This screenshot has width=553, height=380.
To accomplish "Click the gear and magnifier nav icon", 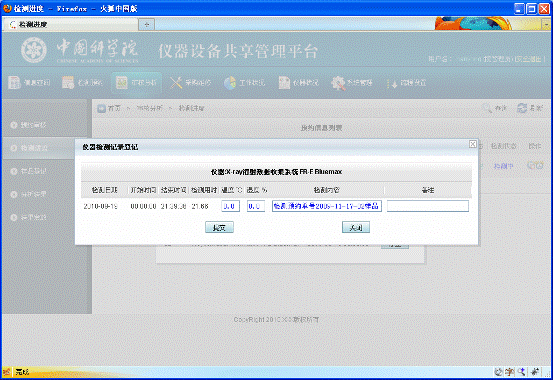I will (338, 83).
